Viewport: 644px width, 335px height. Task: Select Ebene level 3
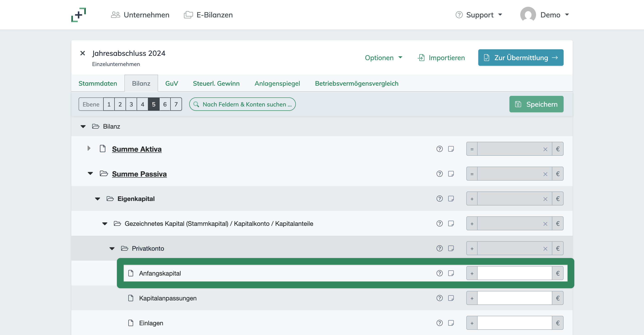(131, 104)
